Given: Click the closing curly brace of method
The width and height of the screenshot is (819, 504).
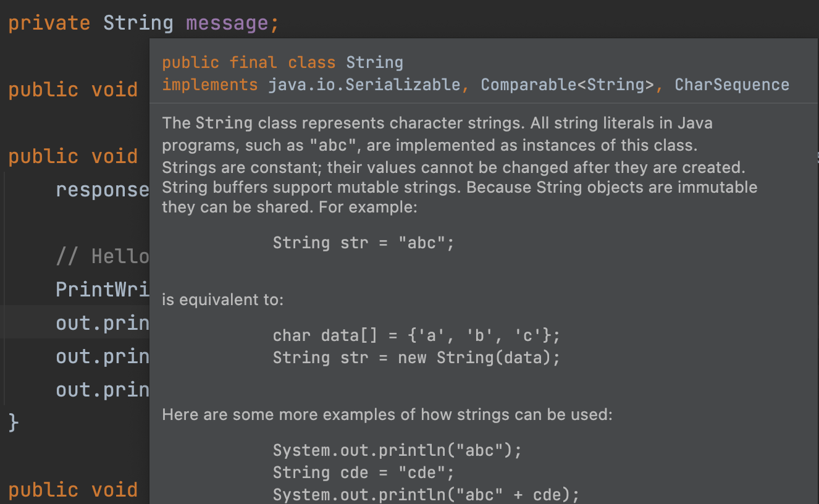Looking at the screenshot, I should click(x=14, y=423).
